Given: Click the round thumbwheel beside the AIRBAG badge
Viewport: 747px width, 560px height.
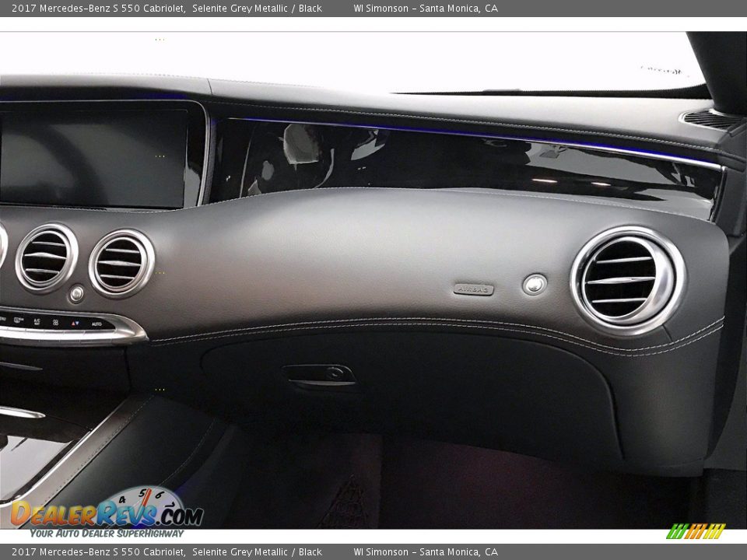Looking at the screenshot, I should pyautogui.click(x=535, y=285).
